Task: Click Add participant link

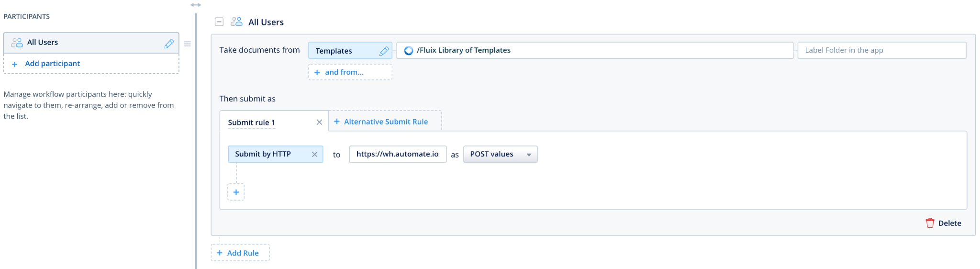Action: click(x=52, y=64)
